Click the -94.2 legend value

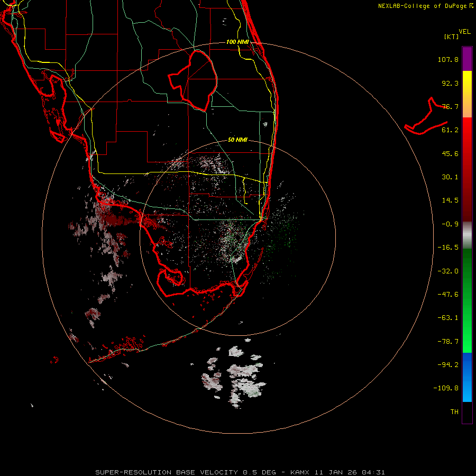448,365
